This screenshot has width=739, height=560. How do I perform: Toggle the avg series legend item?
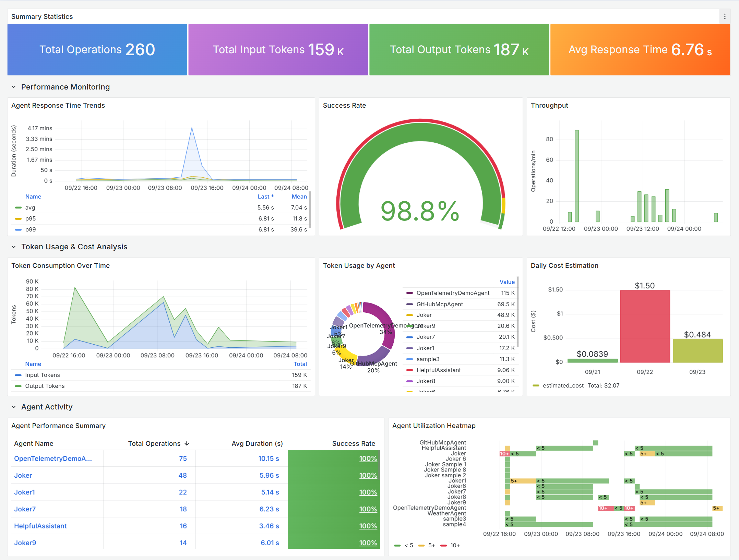coord(30,208)
